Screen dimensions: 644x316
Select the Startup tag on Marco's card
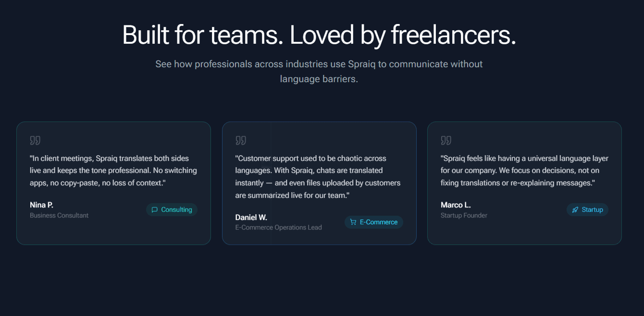pos(587,209)
